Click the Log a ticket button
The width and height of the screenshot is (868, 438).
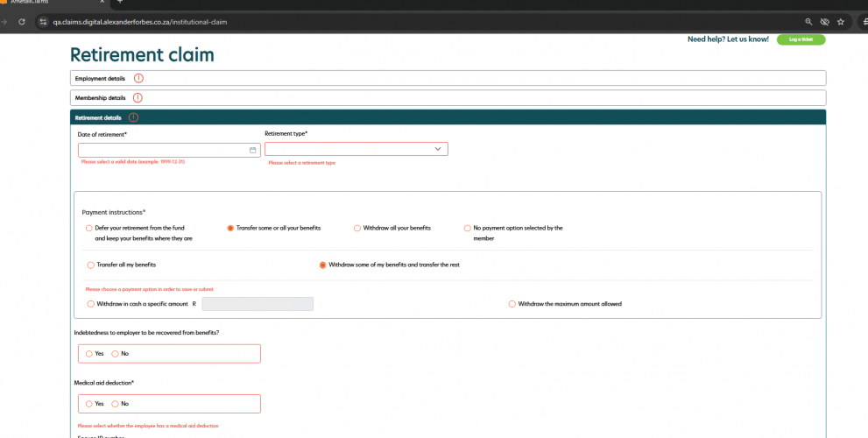(801, 39)
